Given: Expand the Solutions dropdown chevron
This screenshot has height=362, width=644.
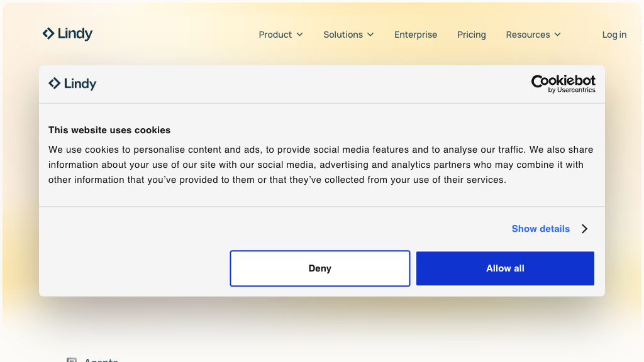Looking at the screenshot, I should click(370, 35).
